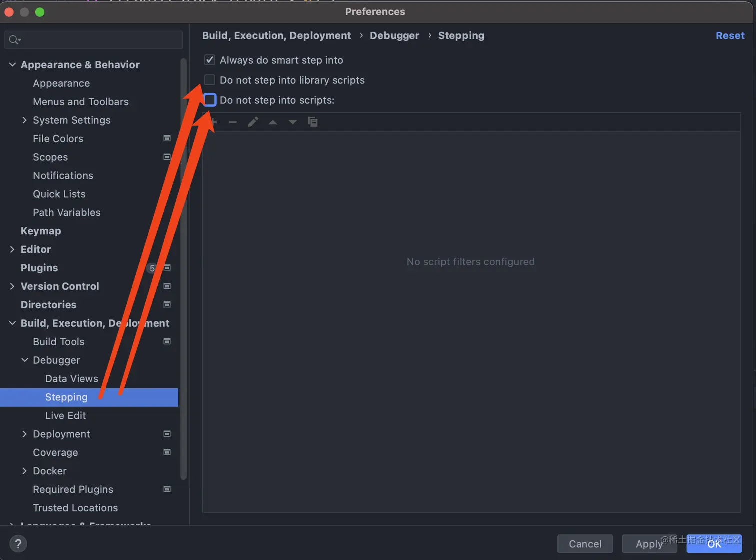The image size is (756, 560).
Task: Select Live Edit in the sidebar
Action: pyautogui.click(x=65, y=416)
